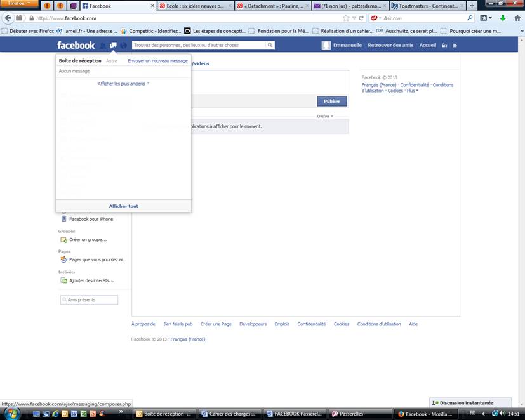This screenshot has width=525, height=420.
Task: Open the Débuter avec Firefox bookmark
Action: tap(28, 31)
